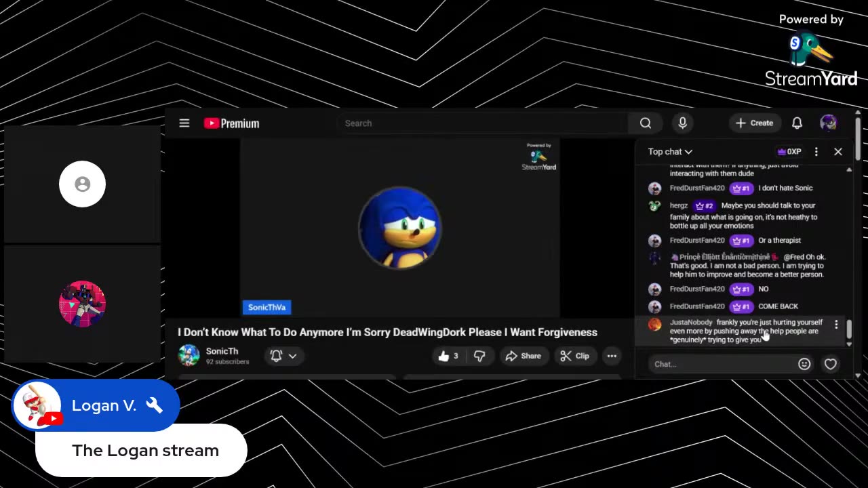The image size is (868, 488).
Task: Select the blank profile participant tile
Action: tap(82, 184)
